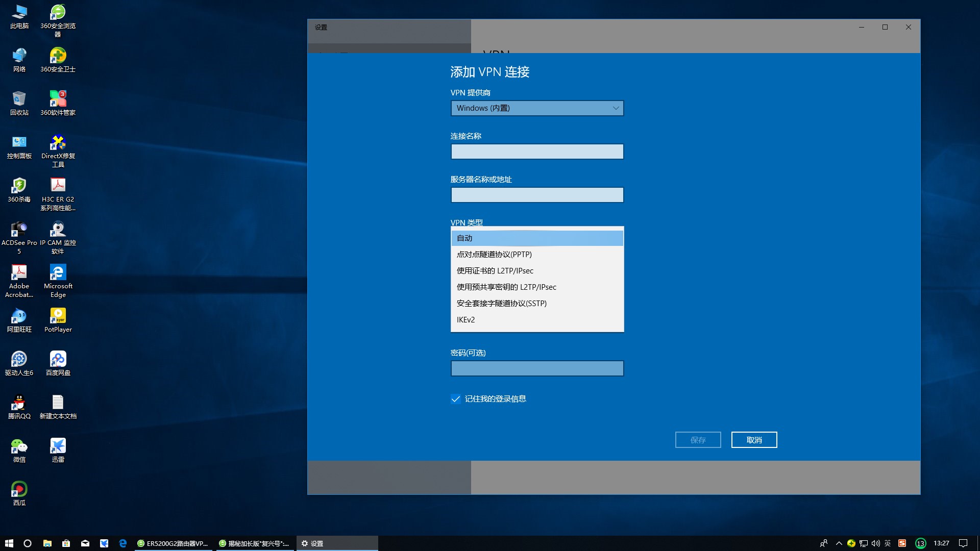Click the PotPlayer desktop shortcut
The image size is (980, 551).
click(x=58, y=316)
